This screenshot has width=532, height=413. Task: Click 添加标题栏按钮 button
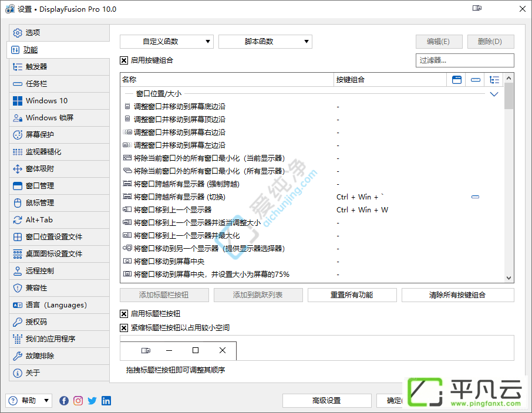pyautogui.click(x=164, y=295)
